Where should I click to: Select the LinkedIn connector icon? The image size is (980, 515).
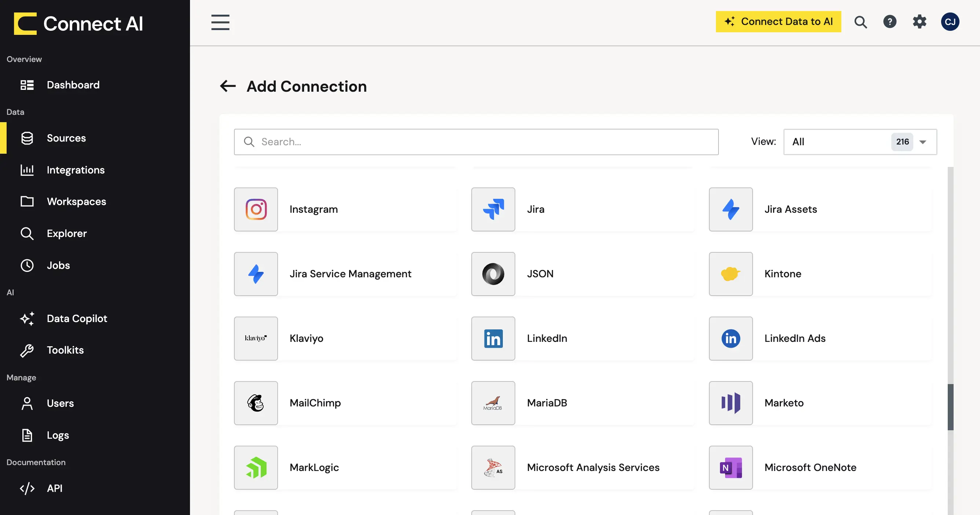click(x=493, y=339)
